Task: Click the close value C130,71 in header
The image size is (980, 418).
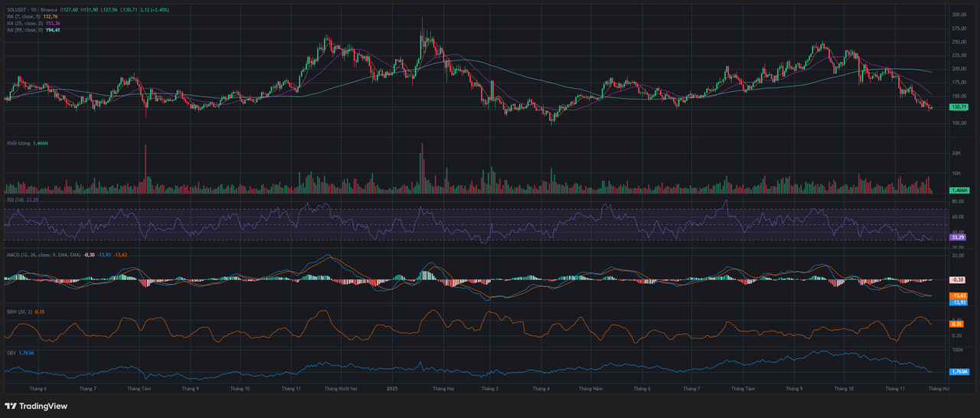Action: click(129, 10)
